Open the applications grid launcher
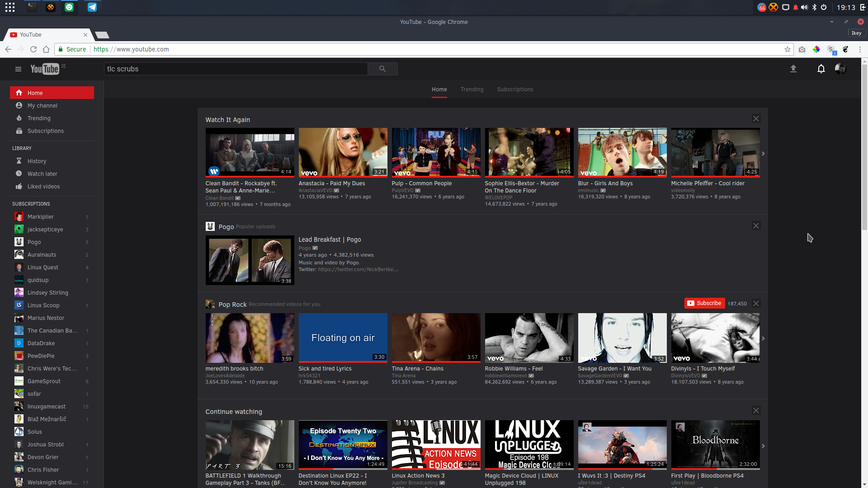The height and width of the screenshot is (488, 868). 10,7
